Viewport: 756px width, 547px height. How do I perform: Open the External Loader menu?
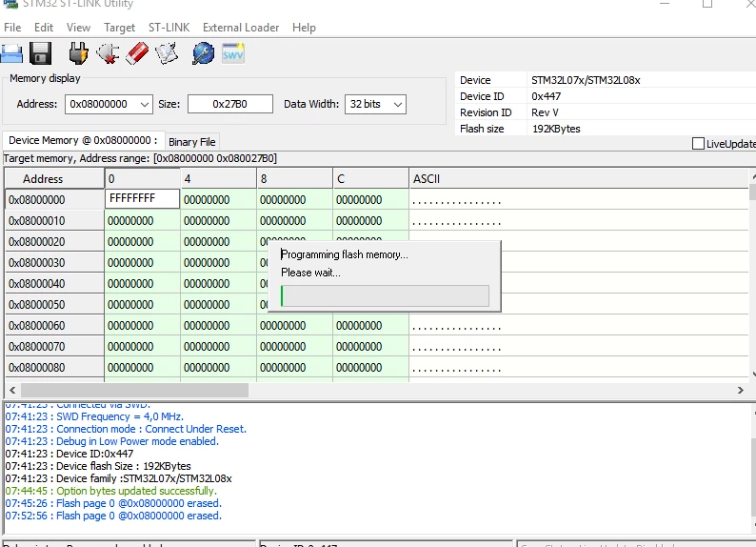click(241, 28)
